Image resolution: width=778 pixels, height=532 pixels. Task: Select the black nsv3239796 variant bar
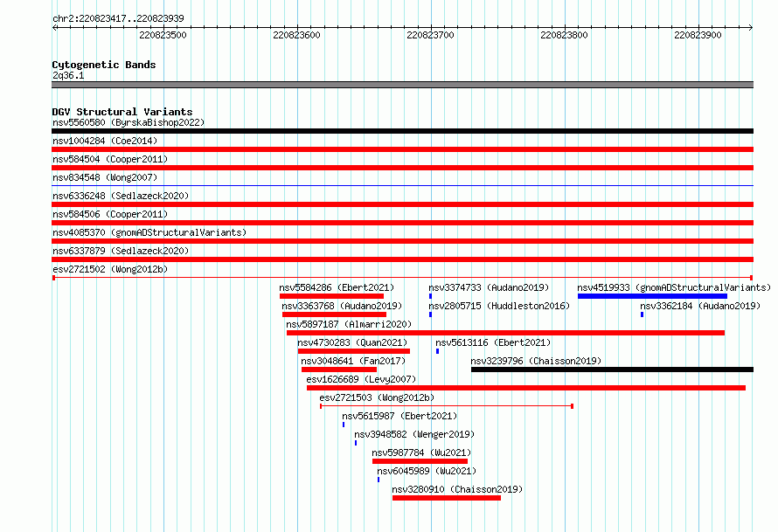612,370
